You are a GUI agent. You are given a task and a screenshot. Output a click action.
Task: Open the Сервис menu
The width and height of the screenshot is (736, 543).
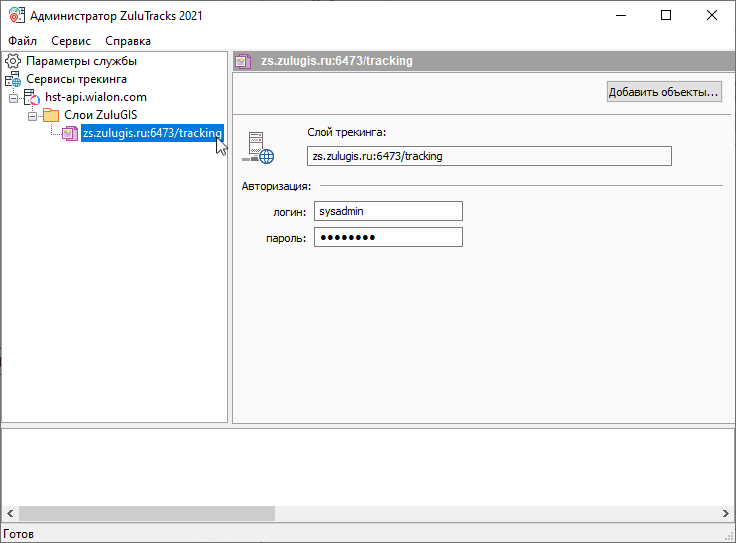(x=70, y=41)
